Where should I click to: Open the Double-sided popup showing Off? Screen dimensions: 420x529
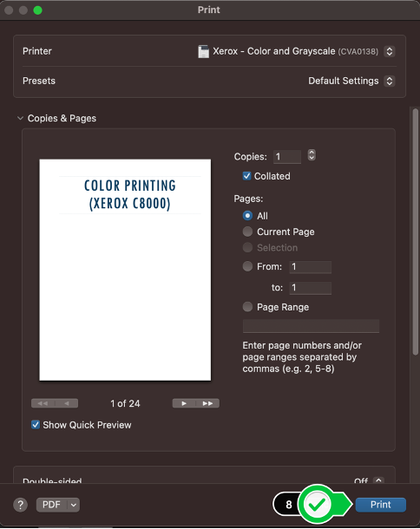(379, 480)
